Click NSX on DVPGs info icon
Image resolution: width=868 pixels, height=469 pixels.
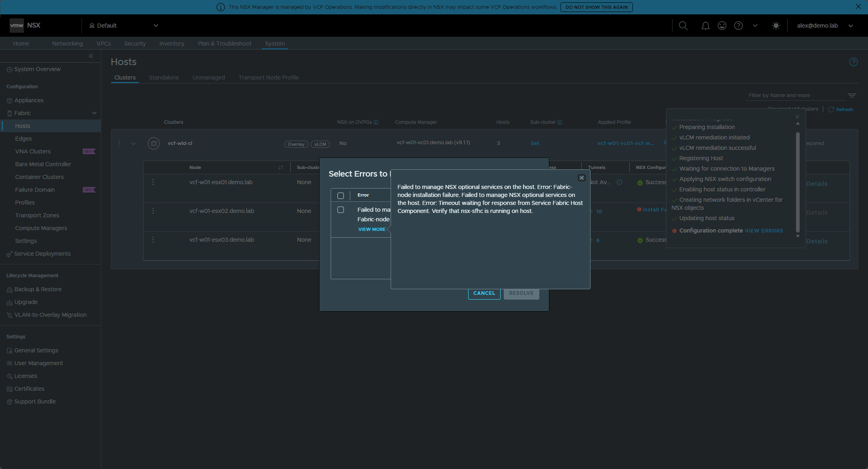[x=376, y=122]
